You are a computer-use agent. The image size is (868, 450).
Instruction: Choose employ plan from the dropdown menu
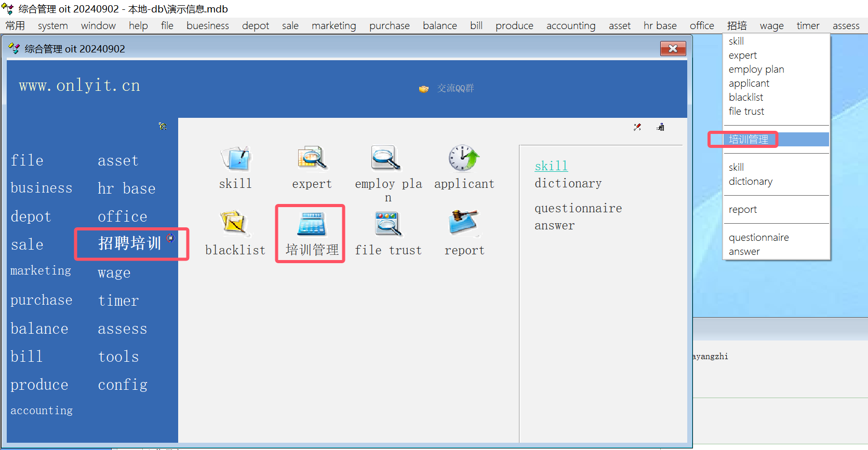756,70
